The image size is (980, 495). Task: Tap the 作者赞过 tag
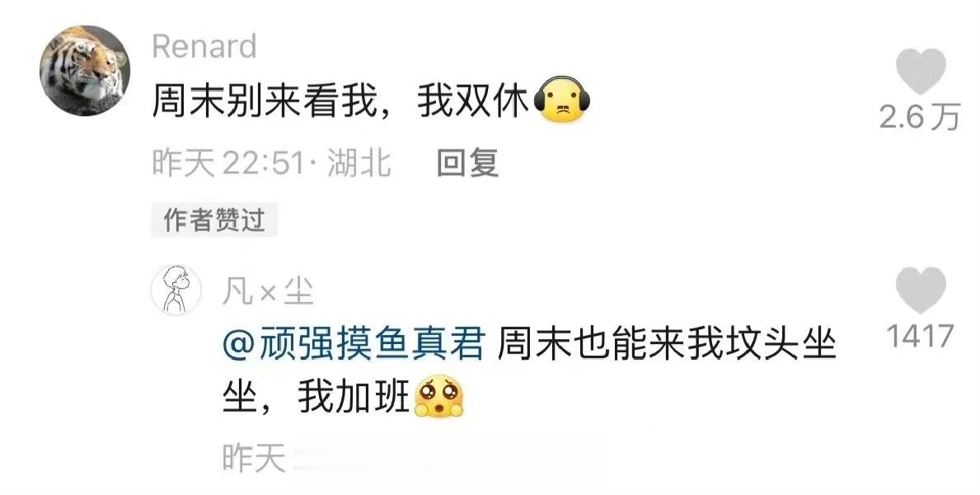tap(214, 220)
